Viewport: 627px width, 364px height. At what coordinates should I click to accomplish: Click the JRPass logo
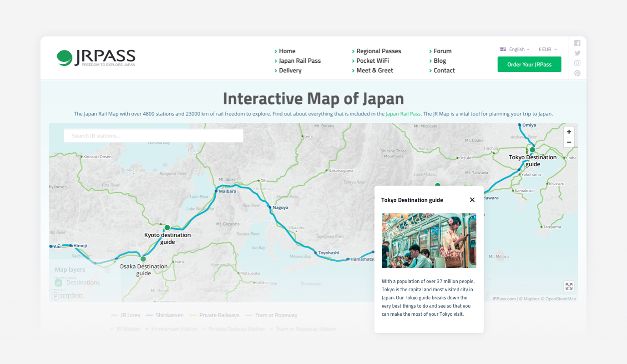(x=96, y=58)
